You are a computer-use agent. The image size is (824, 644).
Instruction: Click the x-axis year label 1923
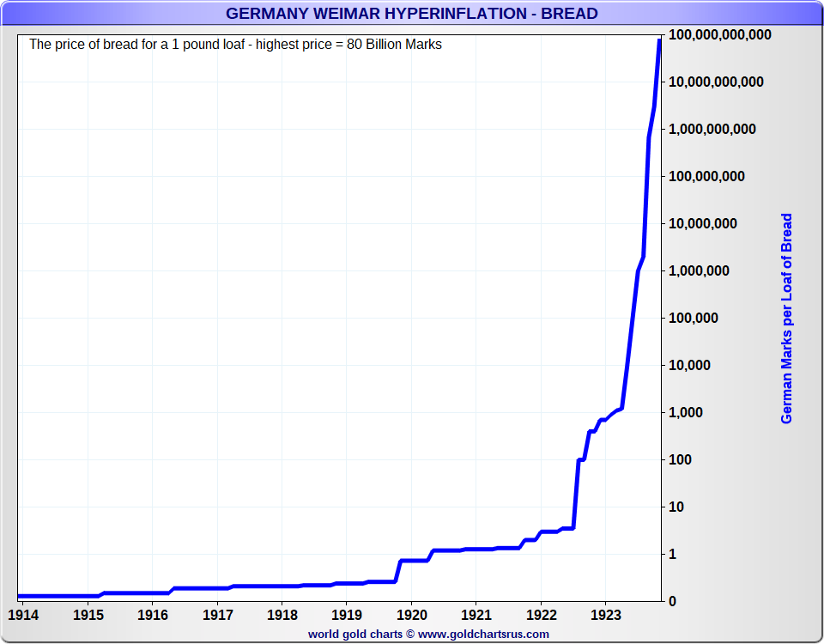click(606, 615)
